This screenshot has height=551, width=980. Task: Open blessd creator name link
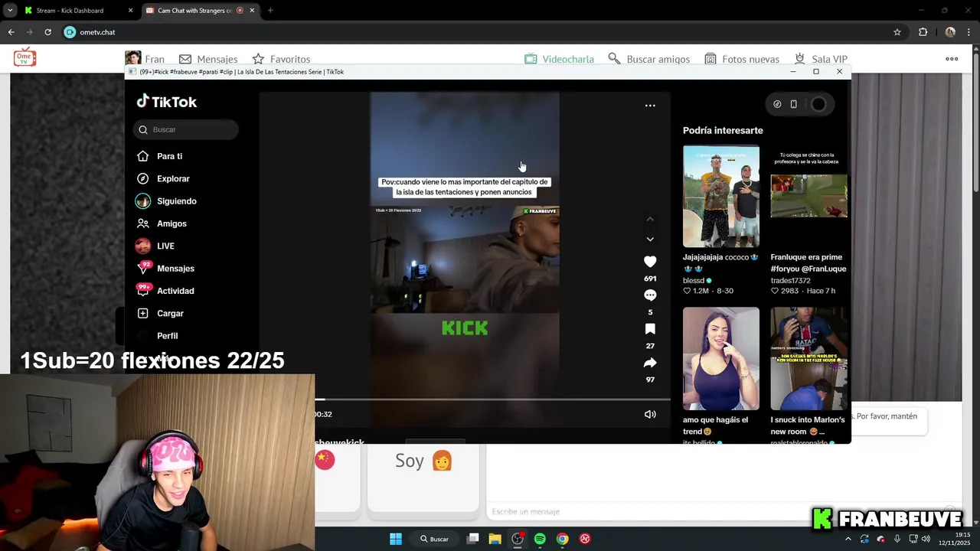pyautogui.click(x=694, y=281)
